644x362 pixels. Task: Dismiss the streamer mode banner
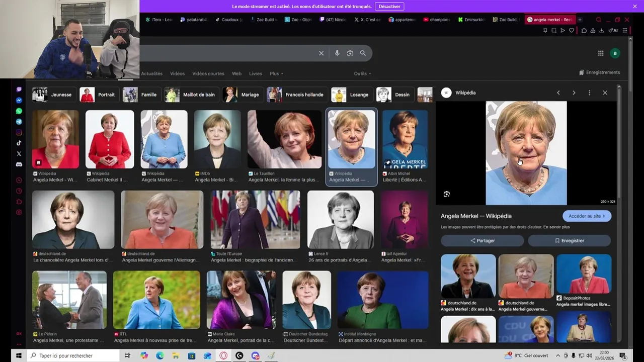[635, 6]
